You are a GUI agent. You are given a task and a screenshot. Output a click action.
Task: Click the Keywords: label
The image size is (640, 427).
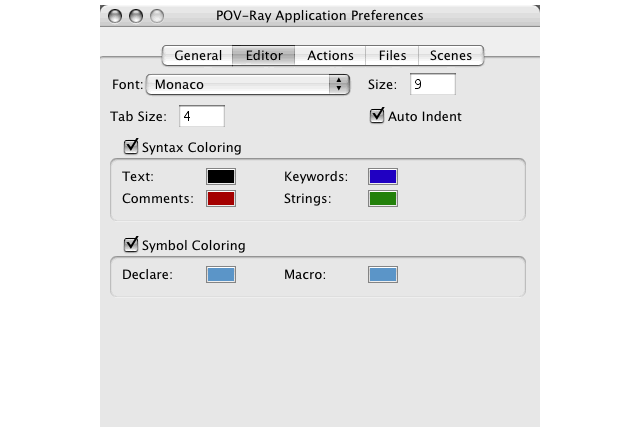point(316,176)
